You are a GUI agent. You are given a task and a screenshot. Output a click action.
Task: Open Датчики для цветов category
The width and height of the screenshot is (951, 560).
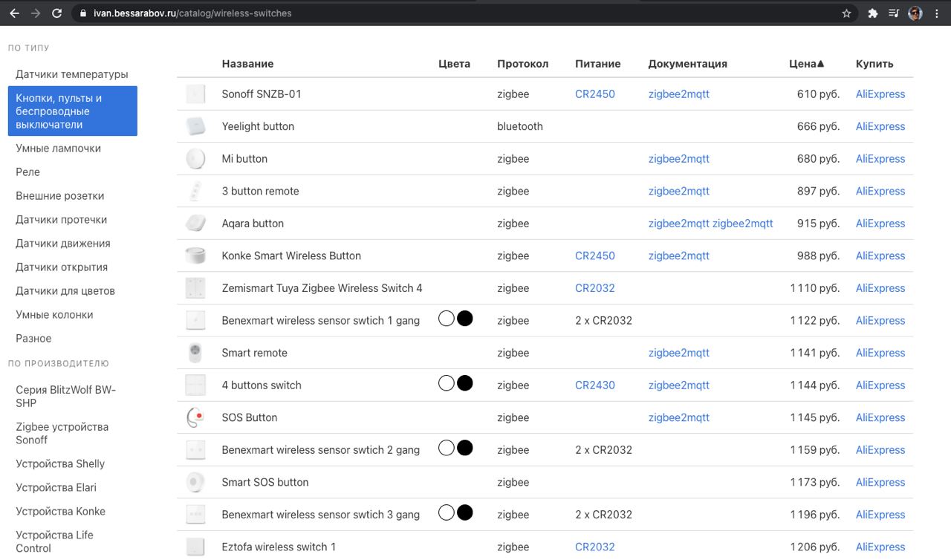pos(65,291)
